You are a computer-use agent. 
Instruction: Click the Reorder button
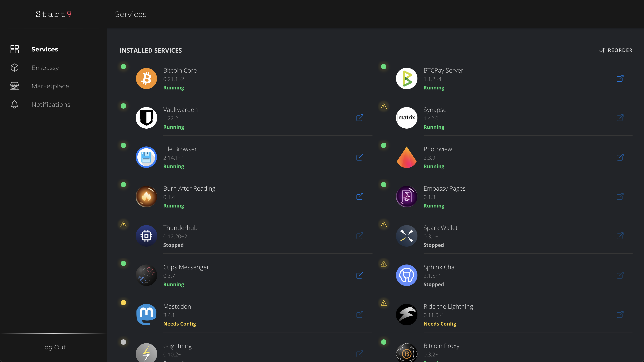point(615,50)
